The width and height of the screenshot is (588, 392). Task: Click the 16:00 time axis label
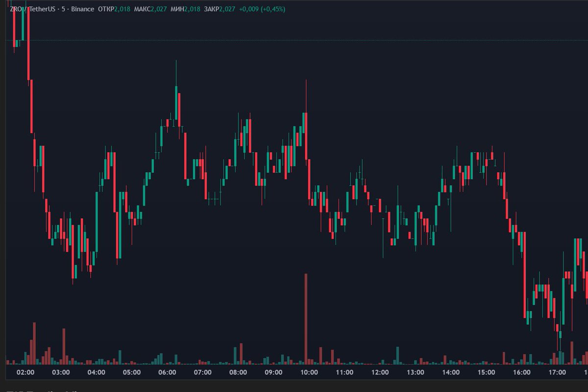[x=522, y=372]
